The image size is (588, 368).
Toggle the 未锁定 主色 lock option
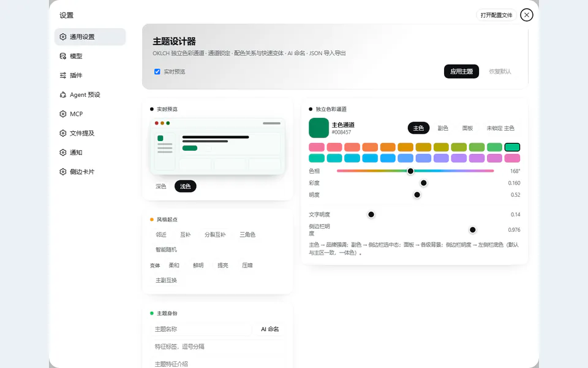[500, 128]
